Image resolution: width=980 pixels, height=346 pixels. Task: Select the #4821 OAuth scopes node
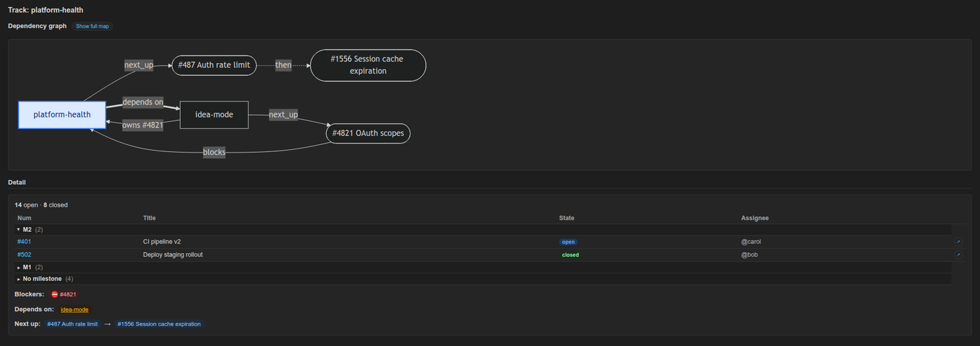pos(368,133)
